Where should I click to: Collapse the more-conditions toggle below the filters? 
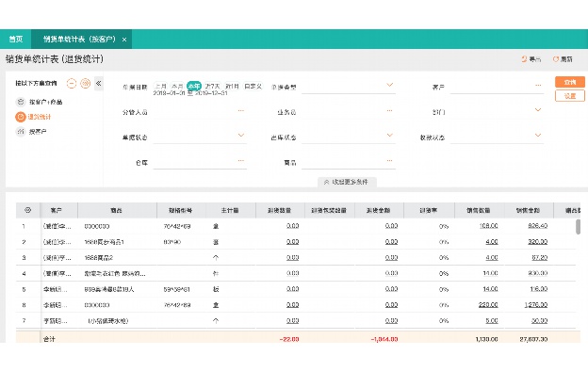click(347, 182)
